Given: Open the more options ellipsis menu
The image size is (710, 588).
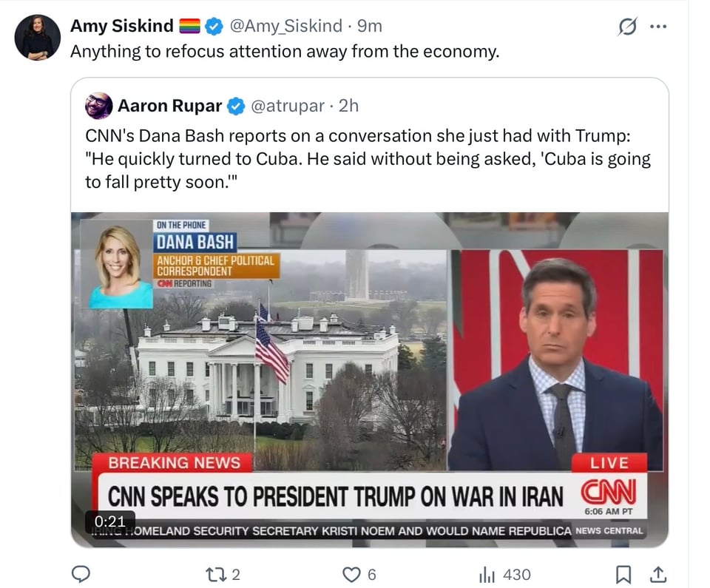Looking at the screenshot, I should [657, 25].
